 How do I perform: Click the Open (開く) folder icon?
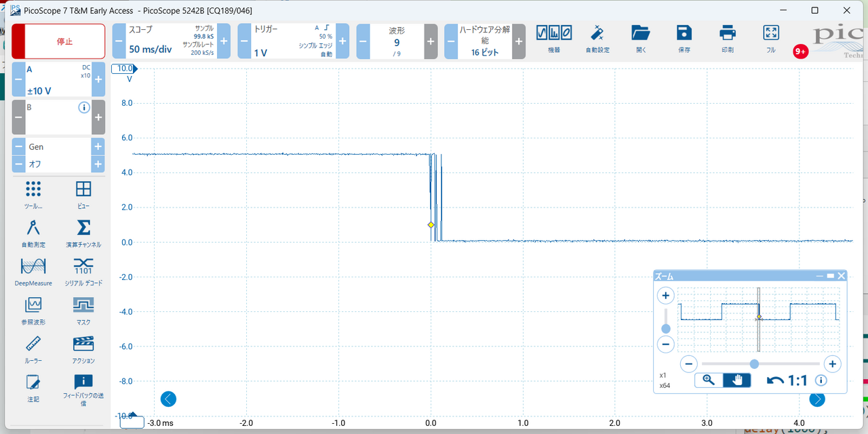click(x=641, y=38)
